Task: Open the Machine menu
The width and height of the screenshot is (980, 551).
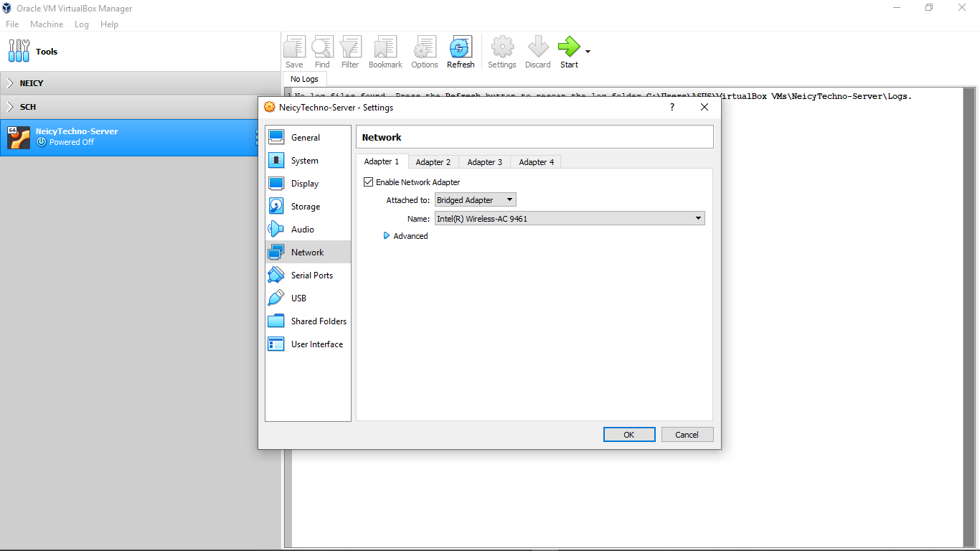Action: point(47,24)
